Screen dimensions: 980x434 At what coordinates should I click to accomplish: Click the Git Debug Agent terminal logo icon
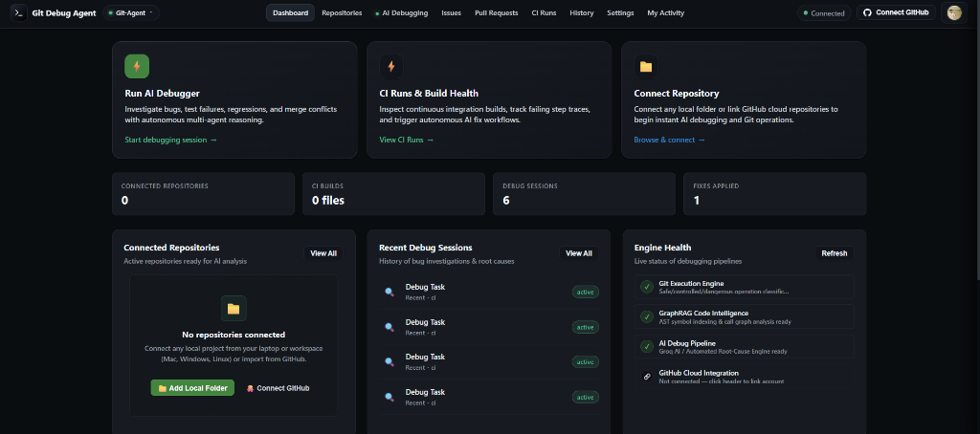(19, 12)
